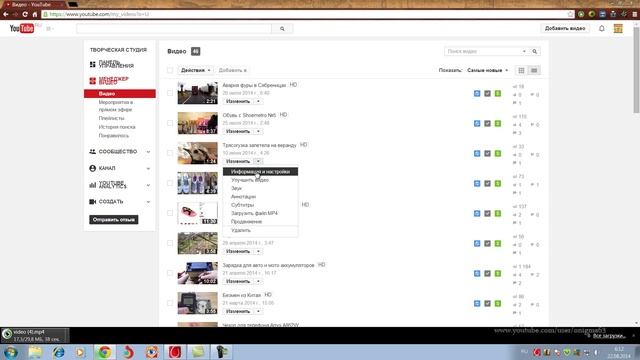This screenshot has height=360, width=640.
Task: Click browser home button
Action: (35, 14)
